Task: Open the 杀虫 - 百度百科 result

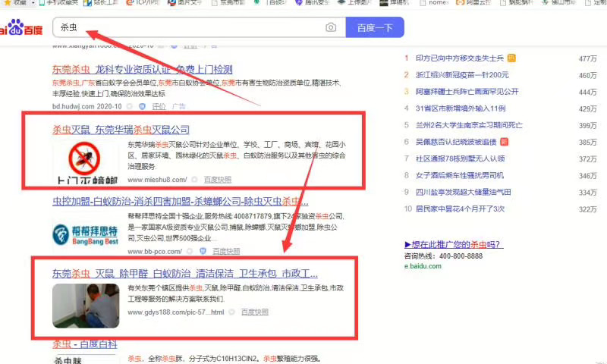Action: (85, 344)
